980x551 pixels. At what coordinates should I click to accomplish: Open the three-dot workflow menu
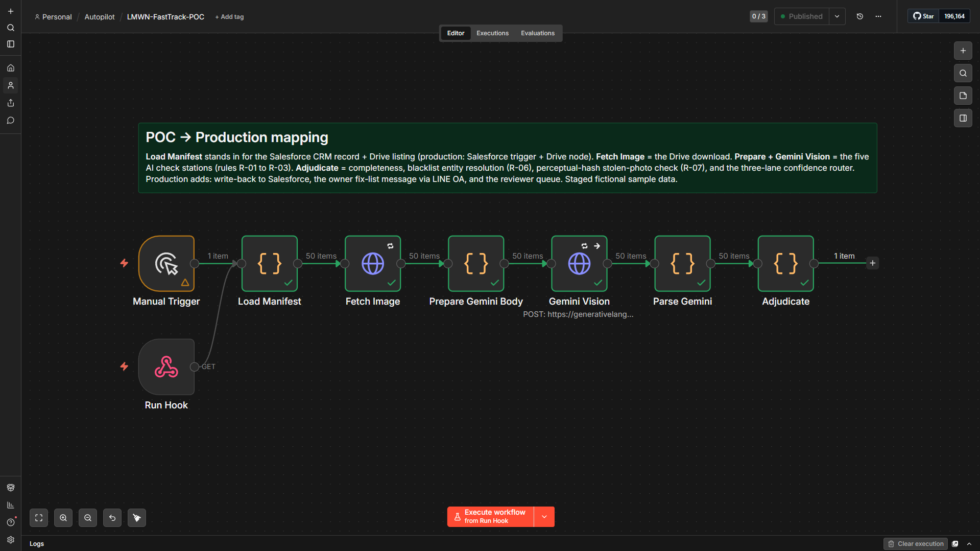[x=878, y=16]
